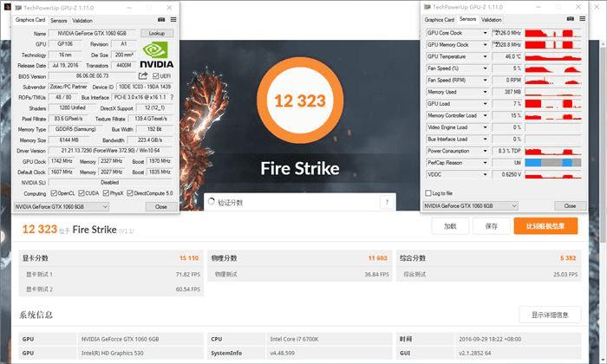
Task: Click the GPU-Z app icon in left title bar
Action: pyautogui.click(x=18, y=8)
